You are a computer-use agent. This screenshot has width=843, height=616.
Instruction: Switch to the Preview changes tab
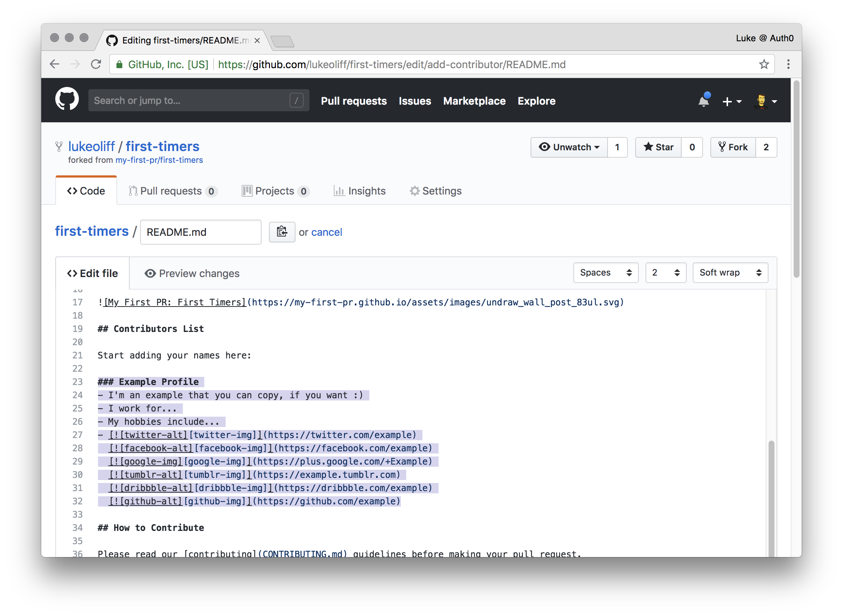pyautogui.click(x=192, y=273)
